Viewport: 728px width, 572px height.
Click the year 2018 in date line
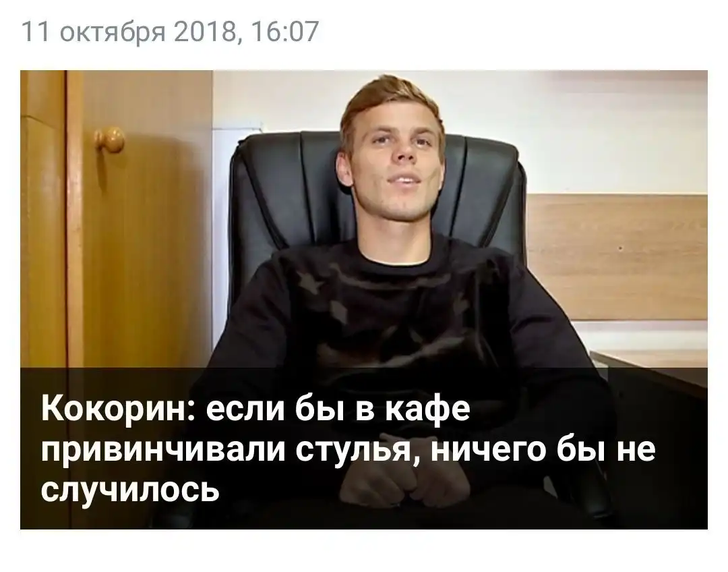[x=207, y=32]
